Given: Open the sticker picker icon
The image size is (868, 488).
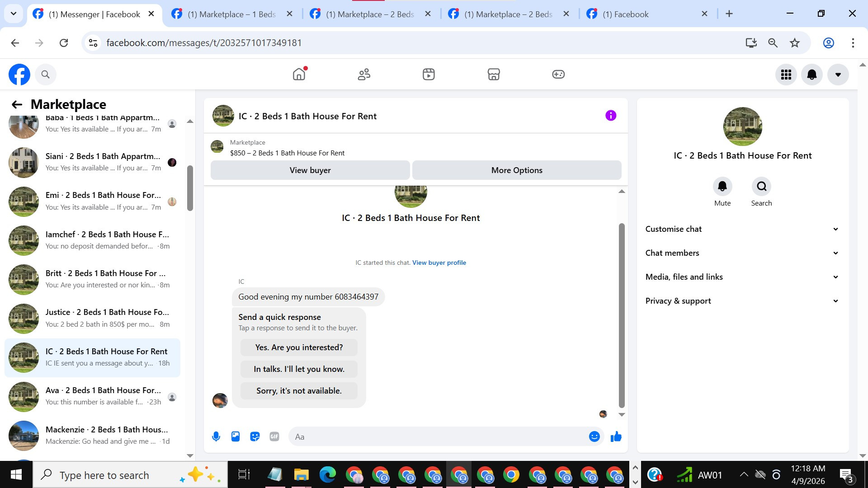Looking at the screenshot, I should [x=255, y=436].
